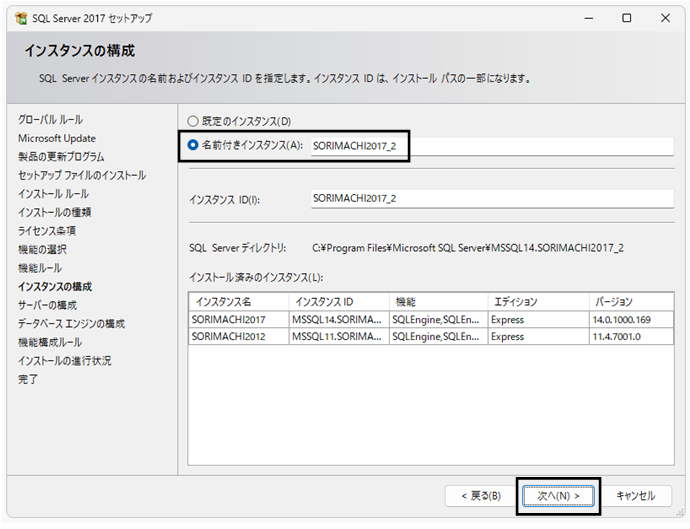
Task: Minimize the SQL Server 2017 setup window
Action: [x=589, y=18]
